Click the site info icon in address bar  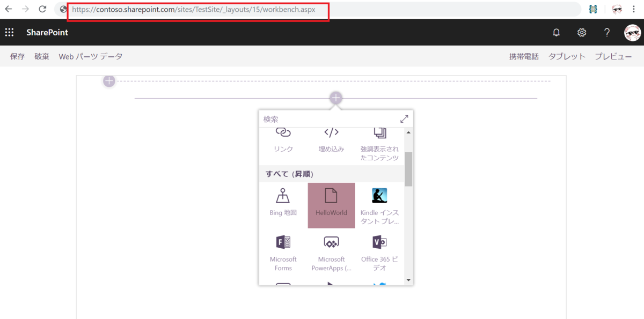(x=64, y=9)
